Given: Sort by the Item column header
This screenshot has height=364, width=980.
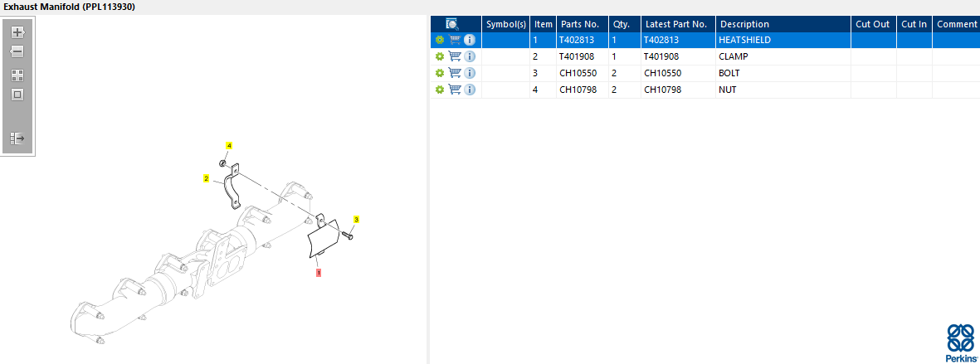Looking at the screenshot, I should point(544,24).
